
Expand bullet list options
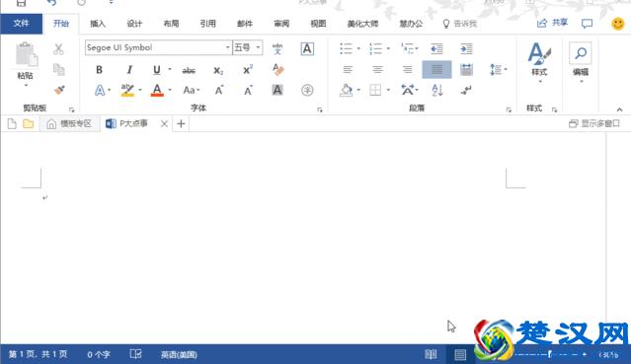tap(358, 49)
